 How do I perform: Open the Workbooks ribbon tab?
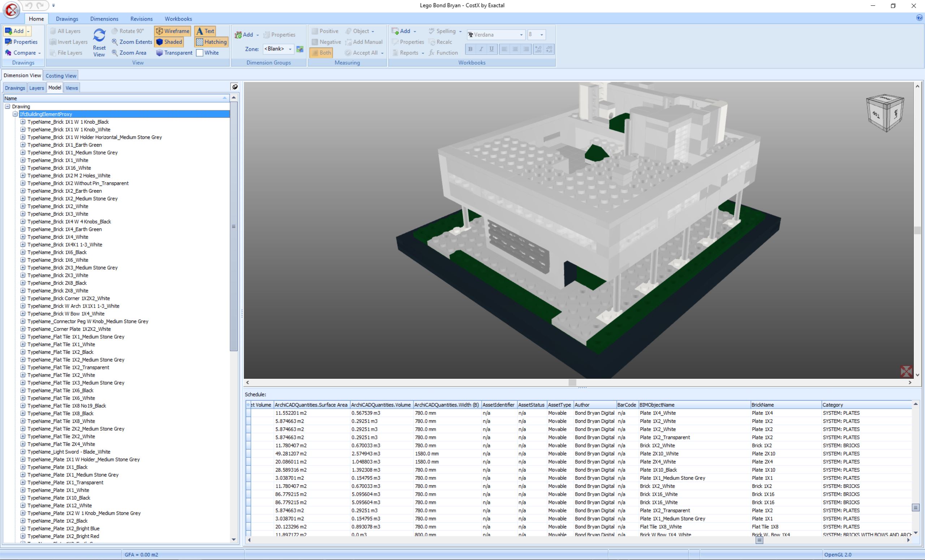(178, 19)
